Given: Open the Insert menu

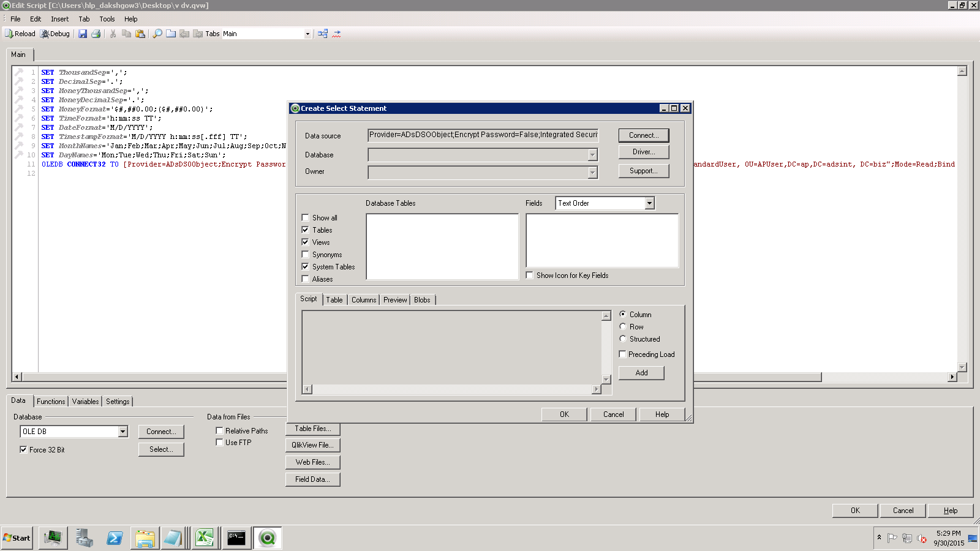Looking at the screenshot, I should 59,19.
